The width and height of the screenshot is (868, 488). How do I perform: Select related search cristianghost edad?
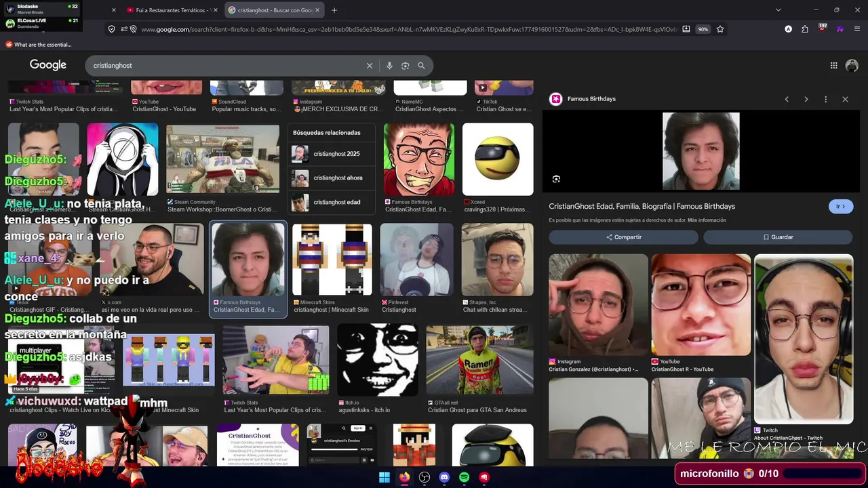point(331,202)
